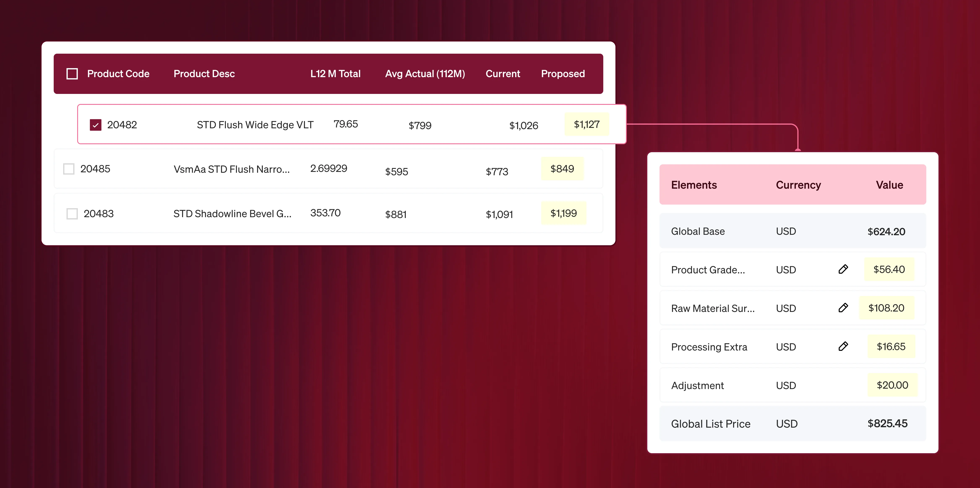Click the proposed price $1,199 cell

point(563,213)
